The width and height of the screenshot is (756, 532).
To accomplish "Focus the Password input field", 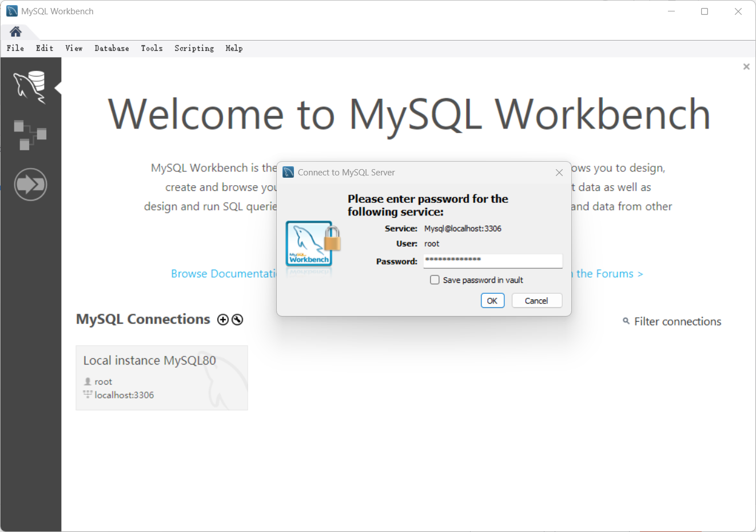I will tap(493, 261).
